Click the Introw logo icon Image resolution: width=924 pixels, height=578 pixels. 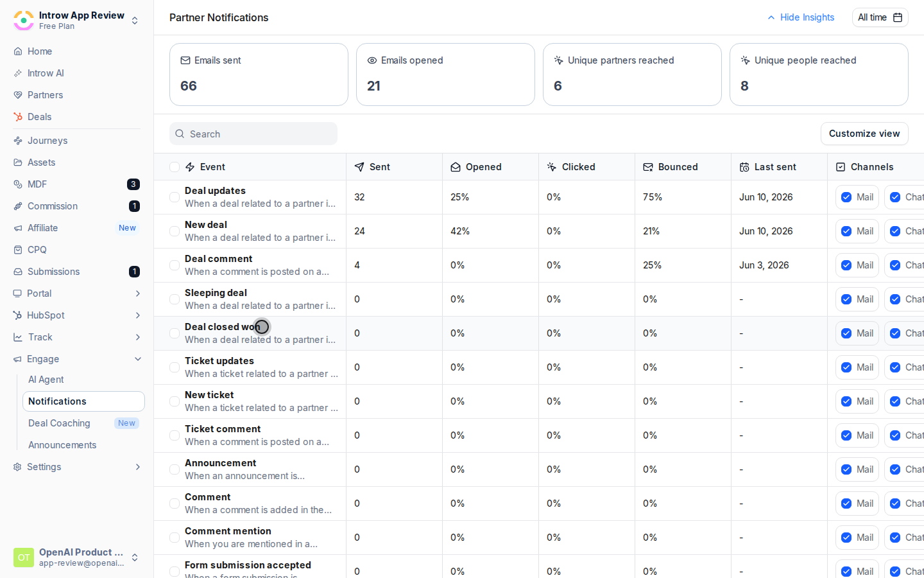point(24,21)
